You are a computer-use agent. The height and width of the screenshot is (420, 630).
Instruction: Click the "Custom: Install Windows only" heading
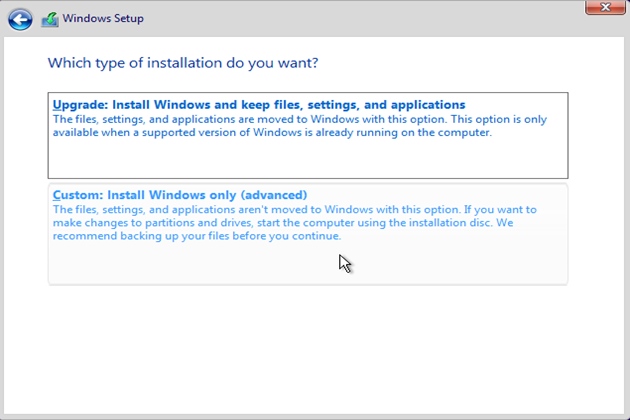click(180, 195)
